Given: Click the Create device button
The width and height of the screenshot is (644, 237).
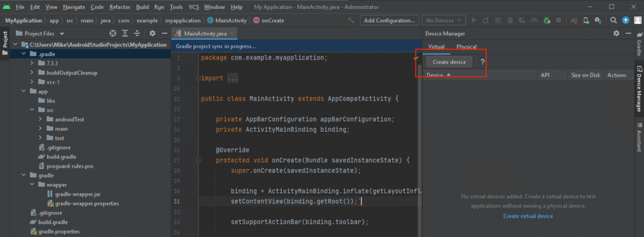Looking at the screenshot, I should tap(449, 62).
